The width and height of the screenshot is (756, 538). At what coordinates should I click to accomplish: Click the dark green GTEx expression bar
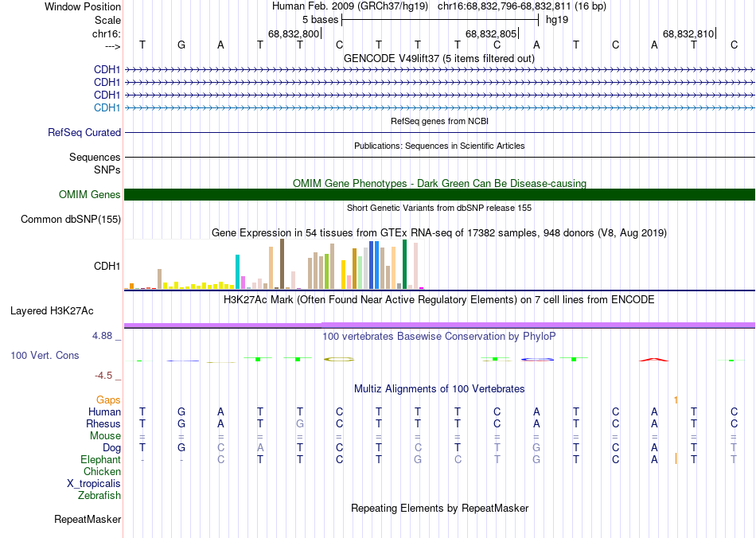(404, 264)
